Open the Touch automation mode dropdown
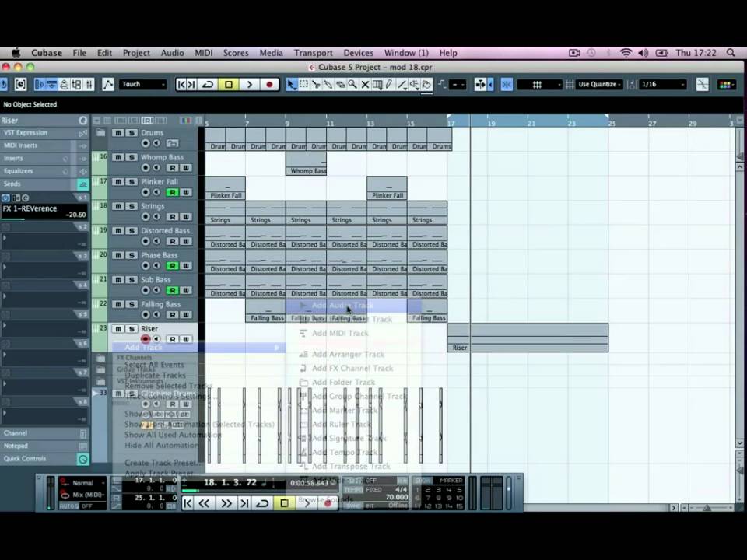 (143, 85)
